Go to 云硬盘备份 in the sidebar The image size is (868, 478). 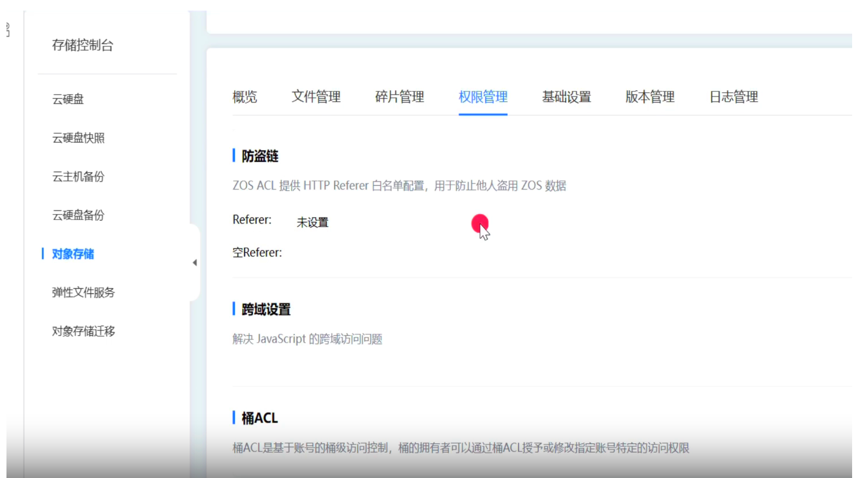[x=78, y=215]
